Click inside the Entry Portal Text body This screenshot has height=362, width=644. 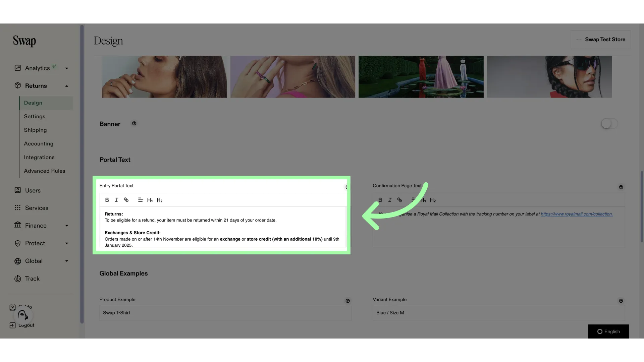(223, 227)
